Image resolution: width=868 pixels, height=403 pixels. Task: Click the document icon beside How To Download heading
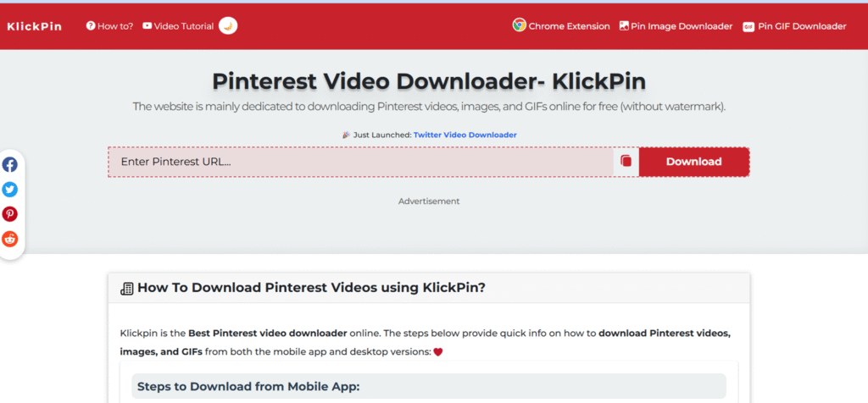tap(127, 289)
